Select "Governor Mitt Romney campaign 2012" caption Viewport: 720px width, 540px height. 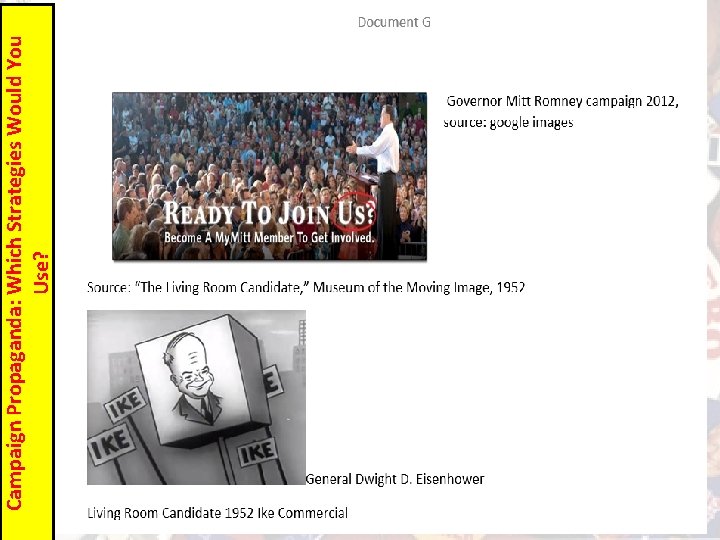pos(562,101)
